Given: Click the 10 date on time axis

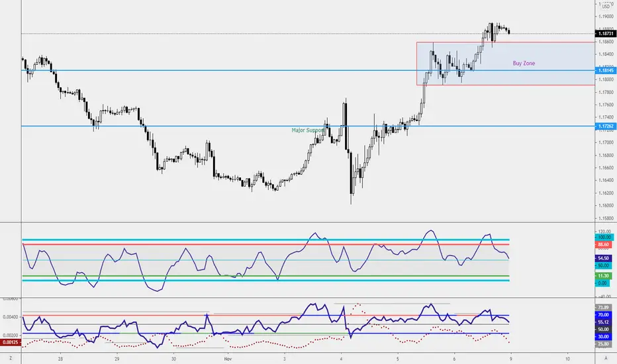Looking at the screenshot, I should click(x=567, y=359).
